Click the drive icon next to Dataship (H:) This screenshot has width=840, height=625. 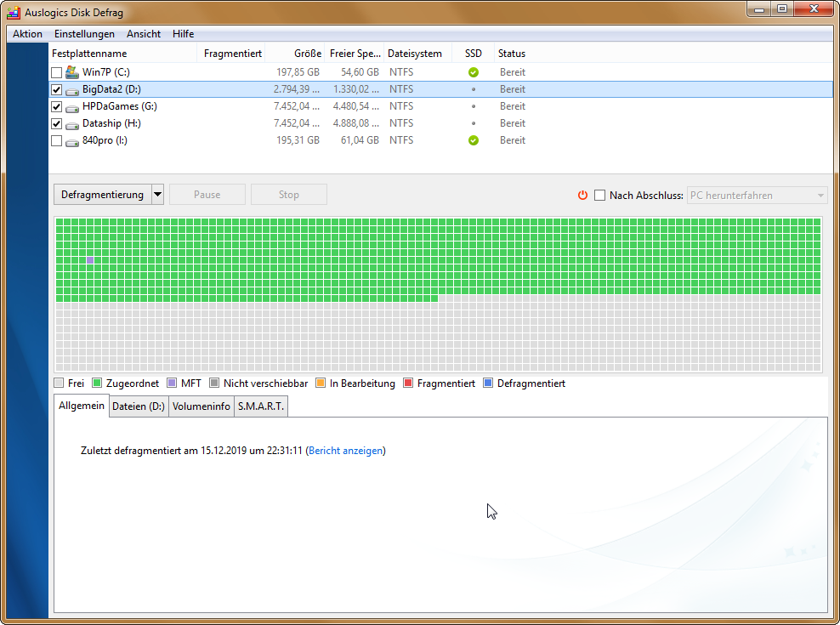(71, 123)
